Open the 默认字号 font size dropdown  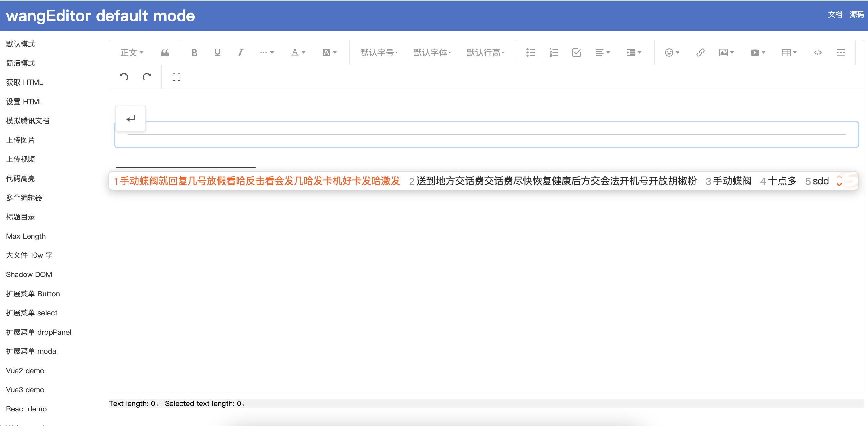tap(378, 53)
